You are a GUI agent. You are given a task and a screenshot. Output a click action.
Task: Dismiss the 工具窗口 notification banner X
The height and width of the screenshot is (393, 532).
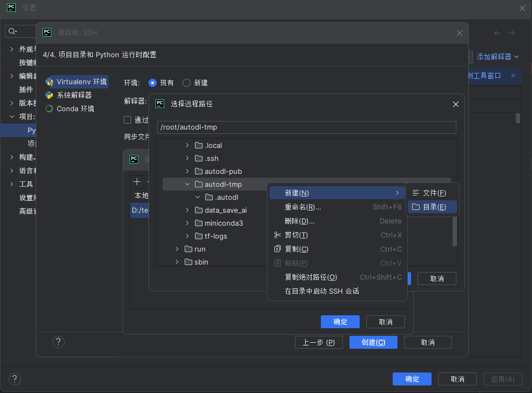click(x=513, y=76)
